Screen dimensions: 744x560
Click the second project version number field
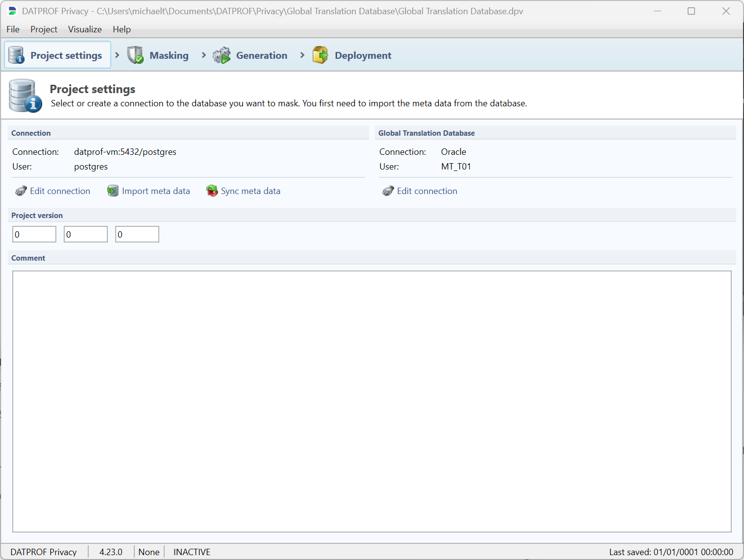pos(86,234)
